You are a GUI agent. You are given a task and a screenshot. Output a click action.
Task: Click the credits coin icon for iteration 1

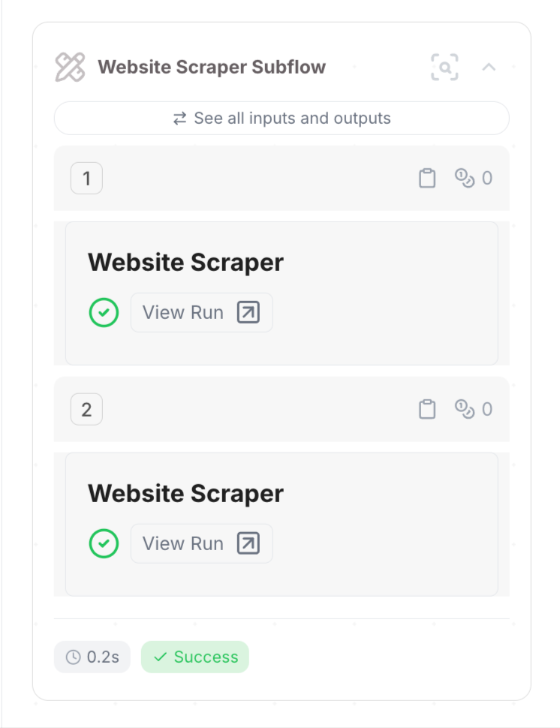(x=465, y=179)
